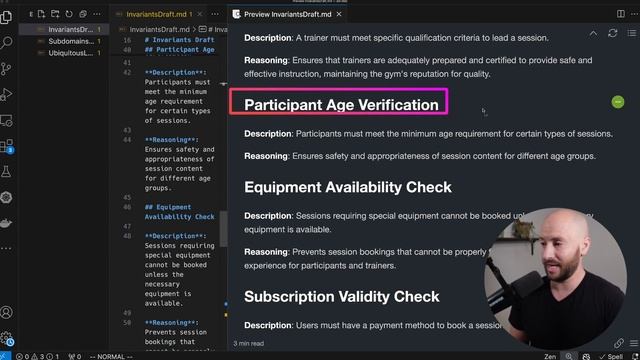Open the Manage settings gear
Screen dimensions: 640x360
[7, 338]
